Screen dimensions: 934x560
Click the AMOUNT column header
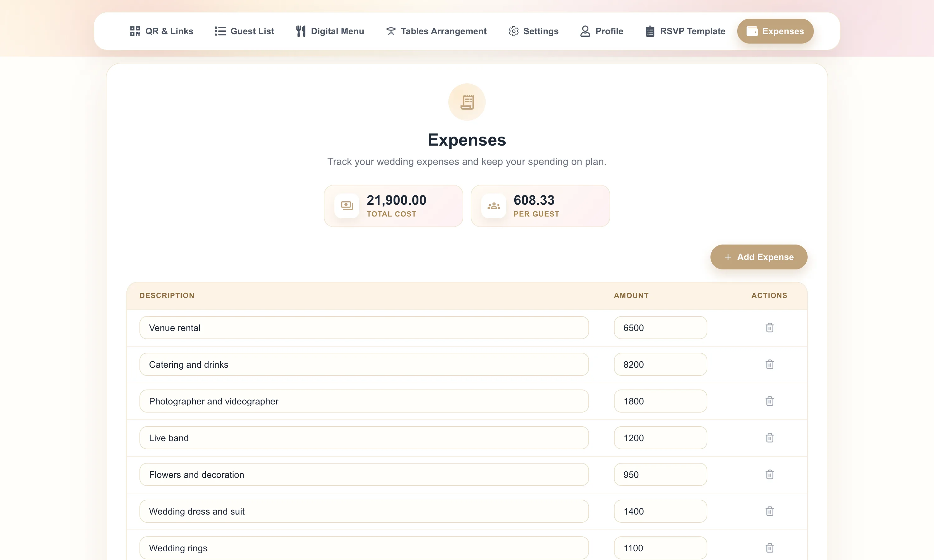(631, 296)
